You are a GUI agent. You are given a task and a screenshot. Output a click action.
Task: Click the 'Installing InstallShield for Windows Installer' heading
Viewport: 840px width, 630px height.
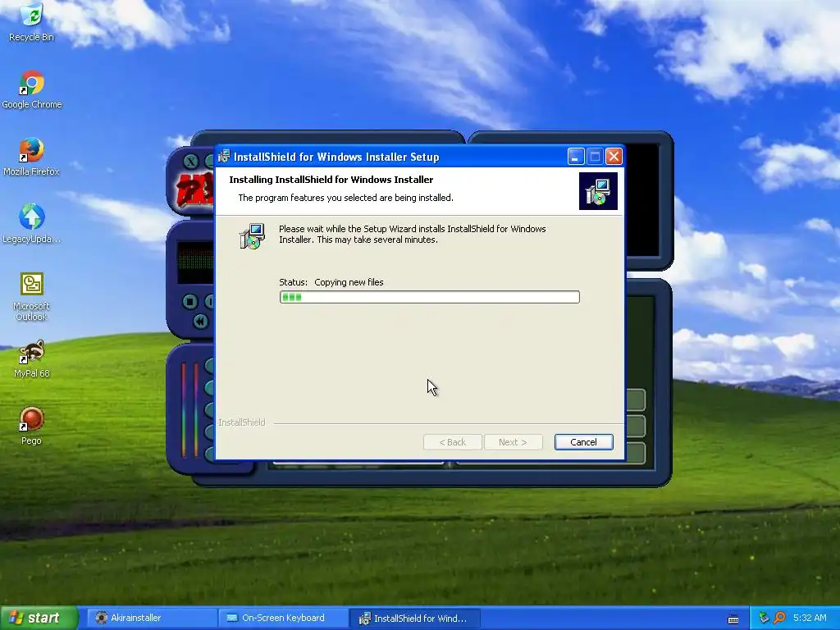coord(331,180)
